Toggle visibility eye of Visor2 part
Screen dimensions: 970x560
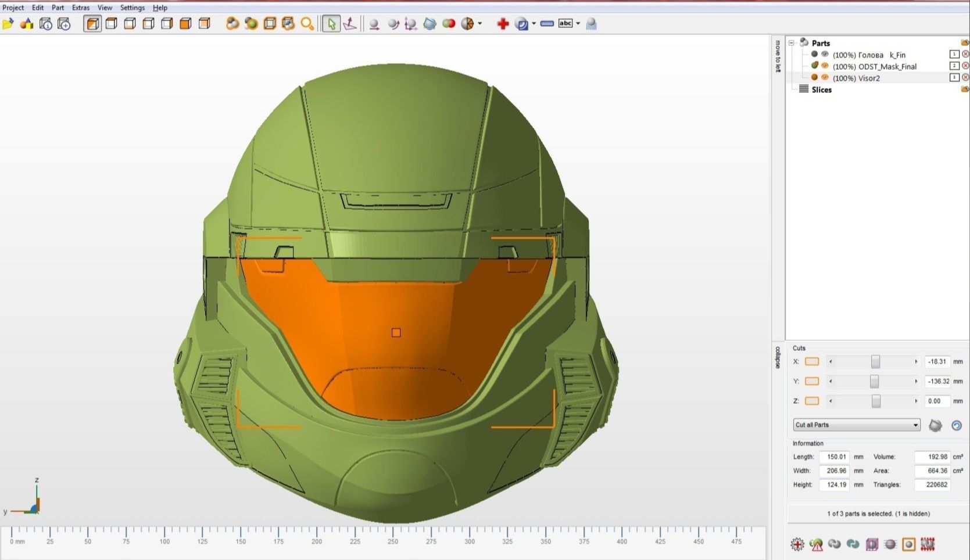[825, 77]
